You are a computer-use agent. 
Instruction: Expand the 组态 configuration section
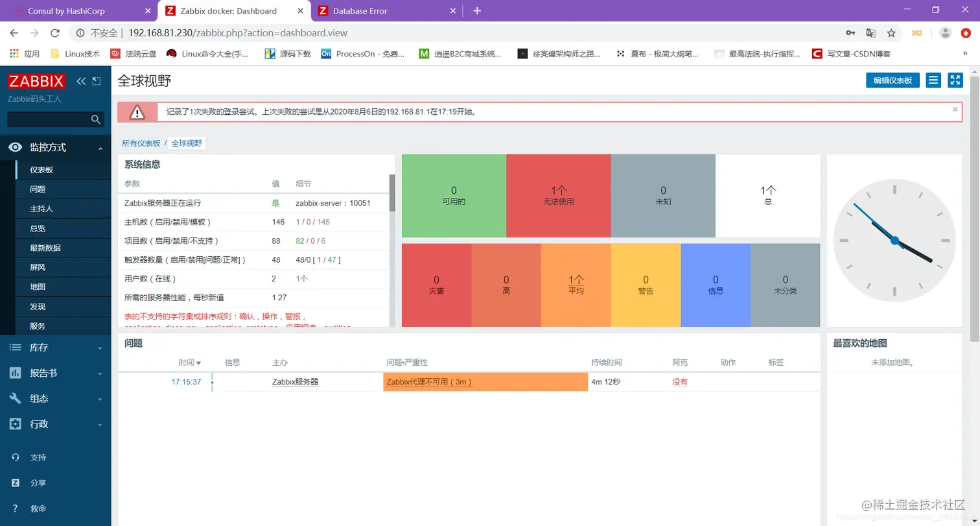pyautogui.click(x=56, y=398)
